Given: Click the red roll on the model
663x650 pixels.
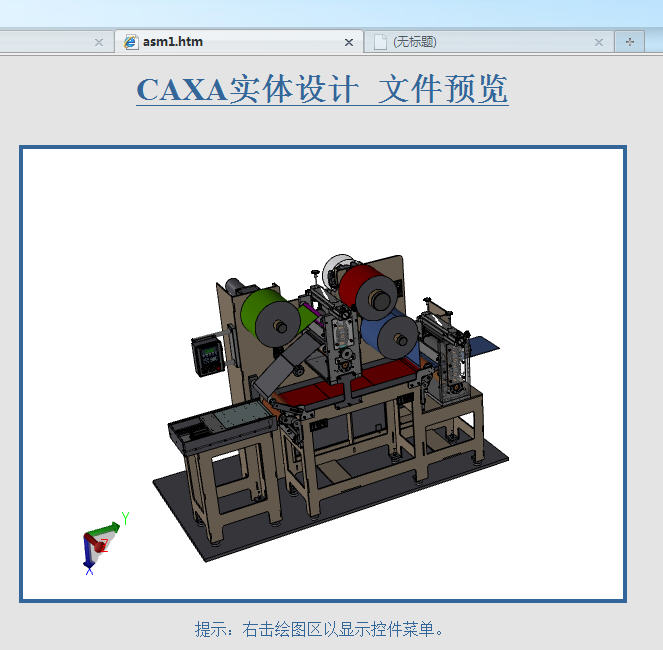Looking at the screenshot, I should [x=368, y=292].
